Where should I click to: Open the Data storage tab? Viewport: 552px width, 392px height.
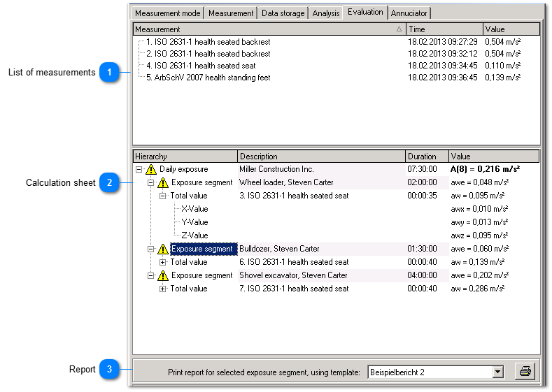pos(283,13)
